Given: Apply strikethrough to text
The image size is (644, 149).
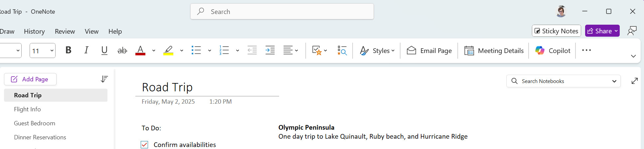Looking at the screenshot, I should [x=122, y=50].
